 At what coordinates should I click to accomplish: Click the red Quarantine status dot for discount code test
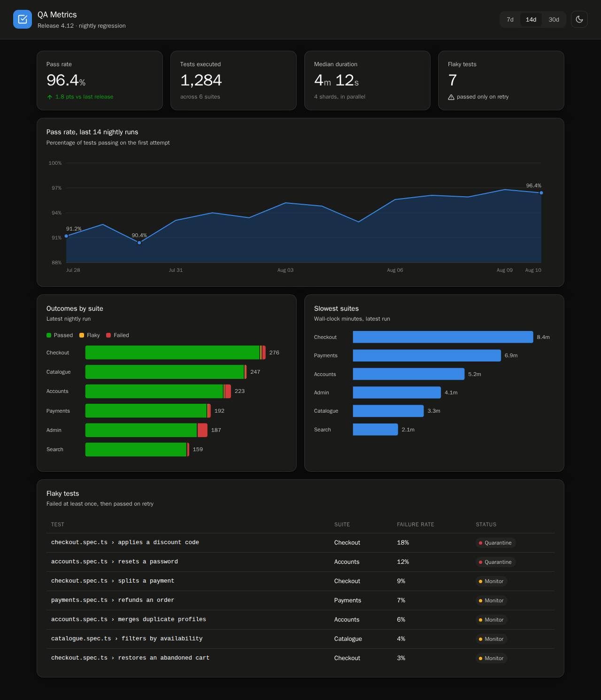click(480, 543)
